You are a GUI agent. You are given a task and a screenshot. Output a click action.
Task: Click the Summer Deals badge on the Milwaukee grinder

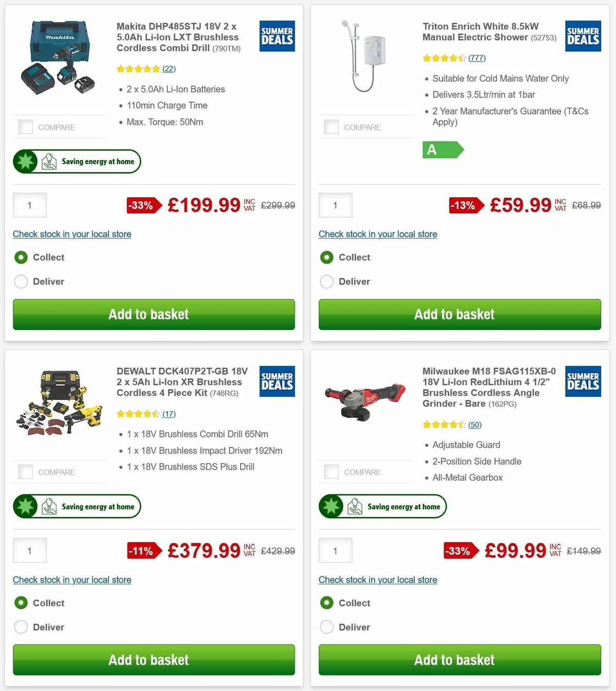[x=583, y=381]
